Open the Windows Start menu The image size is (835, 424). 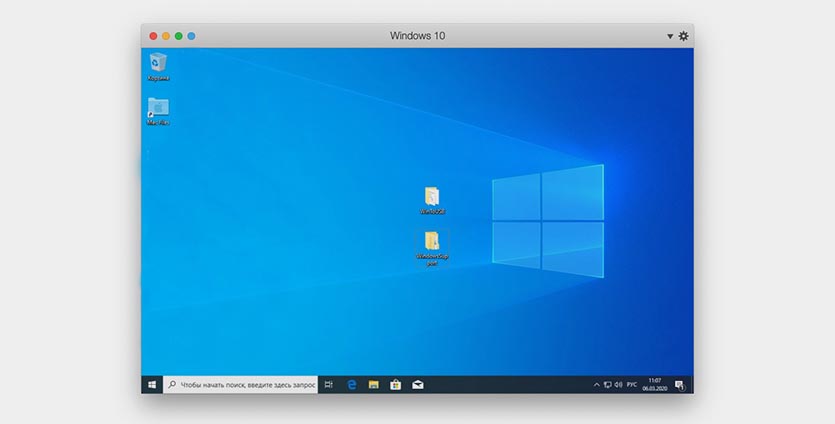coord(152,385)
